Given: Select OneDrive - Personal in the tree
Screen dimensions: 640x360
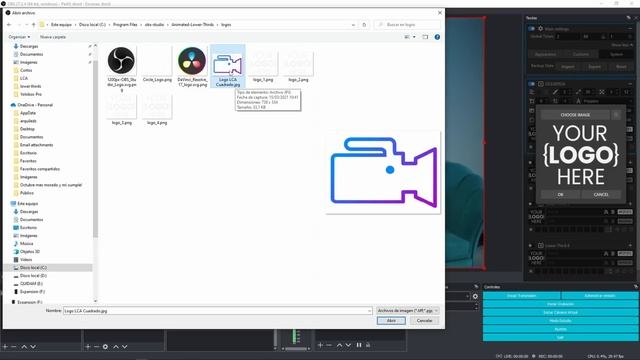Looking at the screenshot, I should click(35, 105).
